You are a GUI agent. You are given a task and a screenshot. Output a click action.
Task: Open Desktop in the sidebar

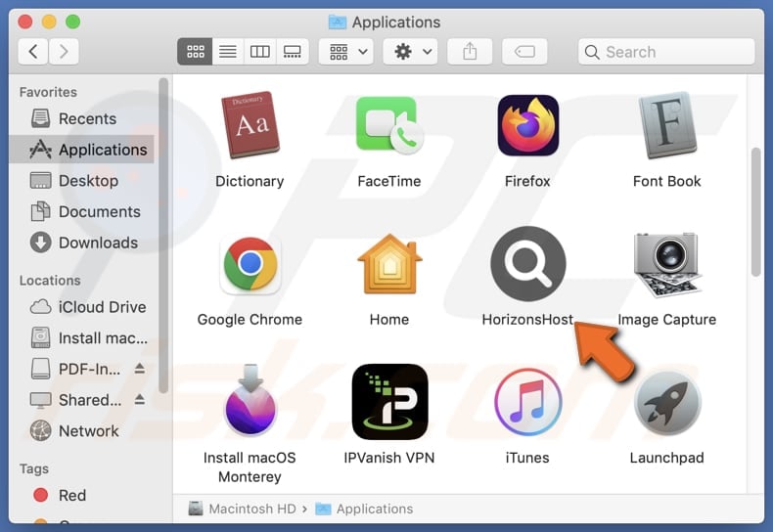(82, 181)
